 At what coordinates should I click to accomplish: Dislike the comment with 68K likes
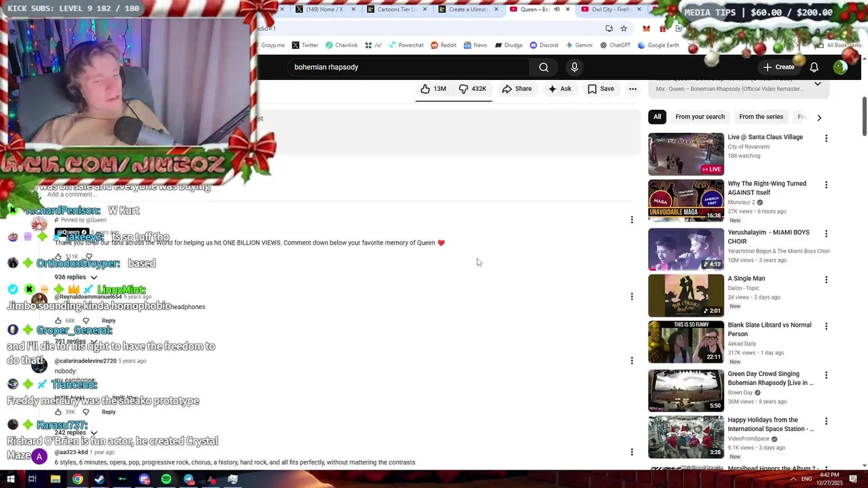point(86,321)
